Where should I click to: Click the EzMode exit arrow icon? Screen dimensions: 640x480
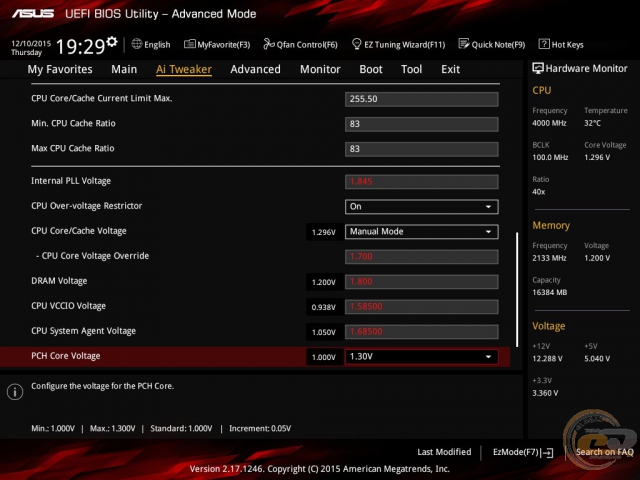547,453
